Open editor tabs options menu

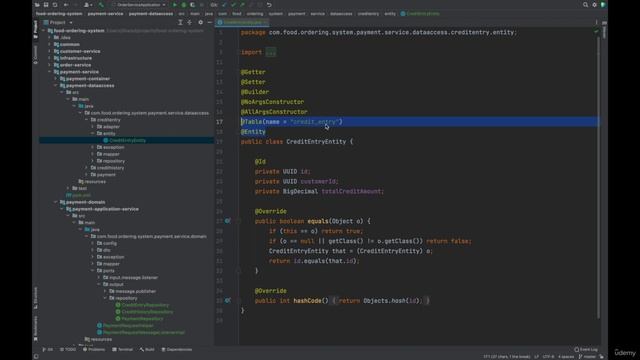596,22
